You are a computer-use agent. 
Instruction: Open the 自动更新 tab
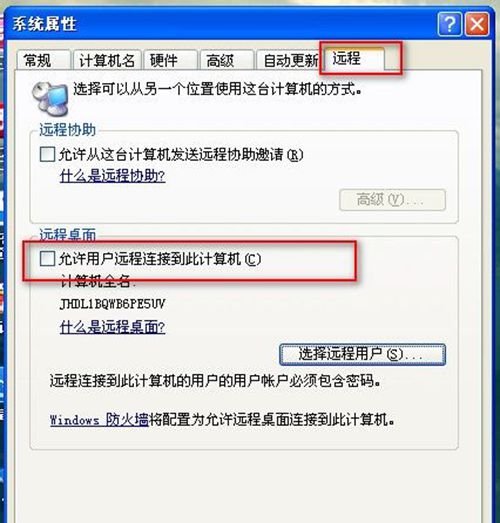[x=290, y=60]
